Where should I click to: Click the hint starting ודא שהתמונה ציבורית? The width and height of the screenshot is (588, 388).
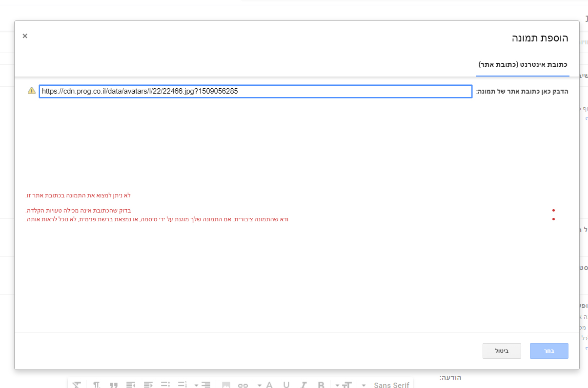tap(157, 219)
